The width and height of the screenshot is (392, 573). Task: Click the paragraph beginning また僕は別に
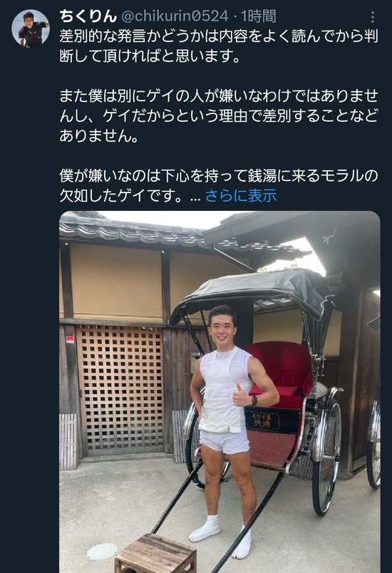pyautogui.click(x=219, y=116)
